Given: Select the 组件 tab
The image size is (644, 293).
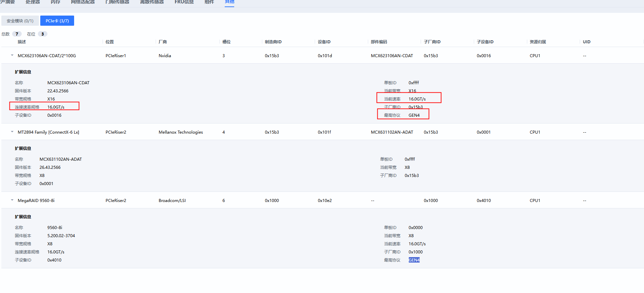Looking at the screenshot, I should point(209,2).
